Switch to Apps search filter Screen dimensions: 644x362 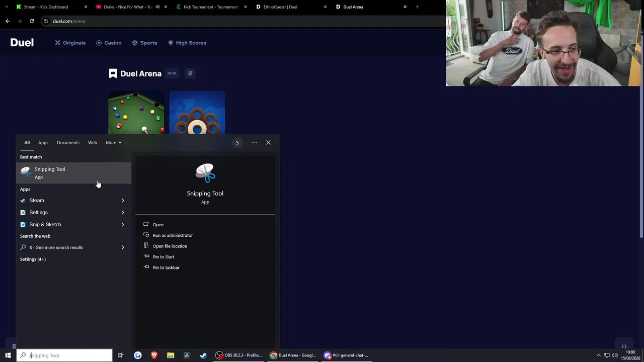pos(43,143)
